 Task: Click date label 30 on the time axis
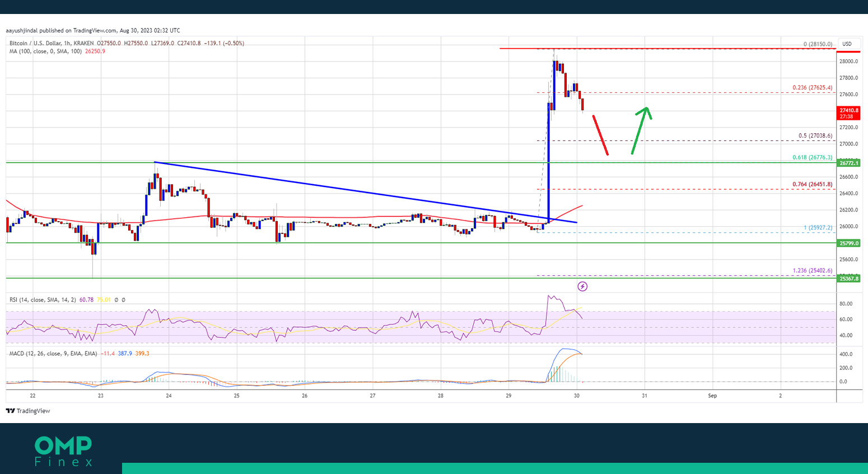click(x=576, y=396)
